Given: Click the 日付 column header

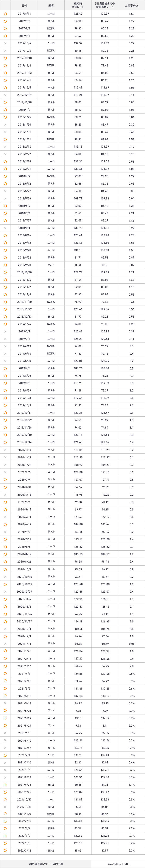Looking at the screenshot, I should tap(24, 5).
